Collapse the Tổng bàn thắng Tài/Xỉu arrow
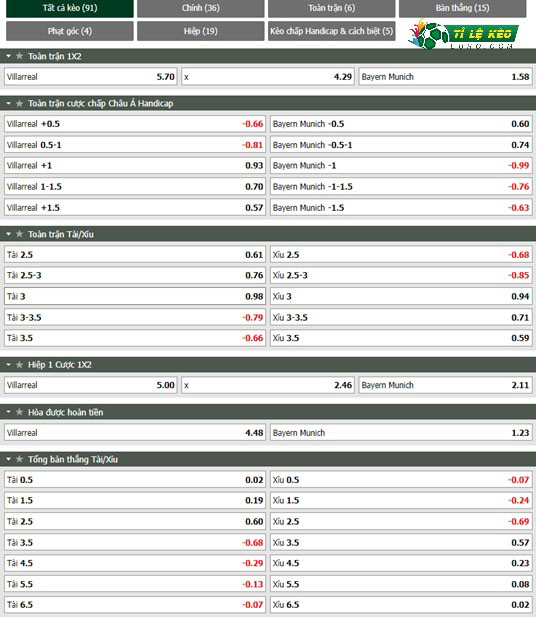The image size is (536, 618). 8,460
